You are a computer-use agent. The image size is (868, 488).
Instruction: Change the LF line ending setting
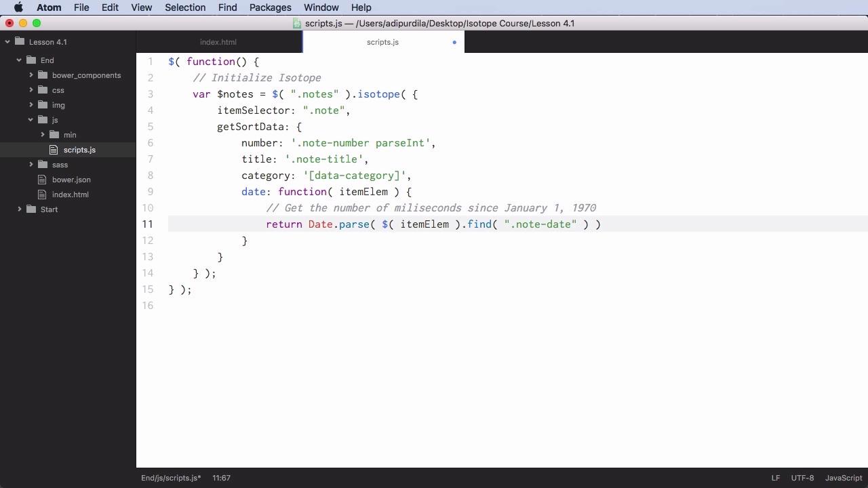pyautogui.click(x=775, y=478)
